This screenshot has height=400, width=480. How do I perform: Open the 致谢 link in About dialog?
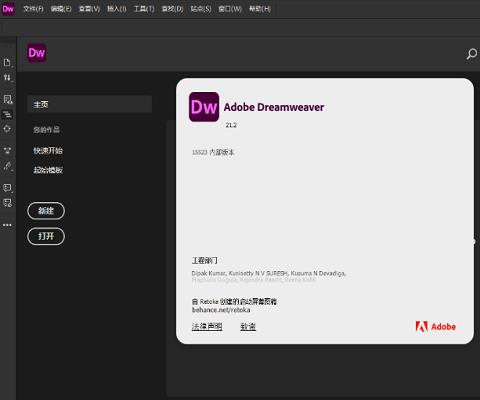point(248,327)
